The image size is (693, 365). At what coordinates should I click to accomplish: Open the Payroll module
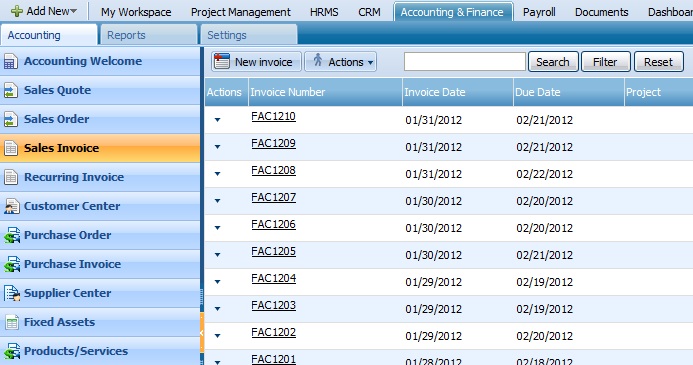[x=539, y=12]
